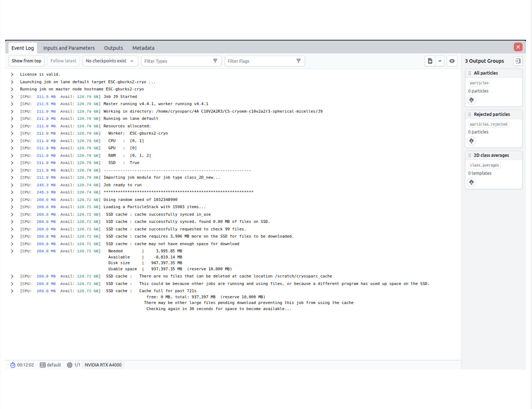Click the Follow latest button

63,61
